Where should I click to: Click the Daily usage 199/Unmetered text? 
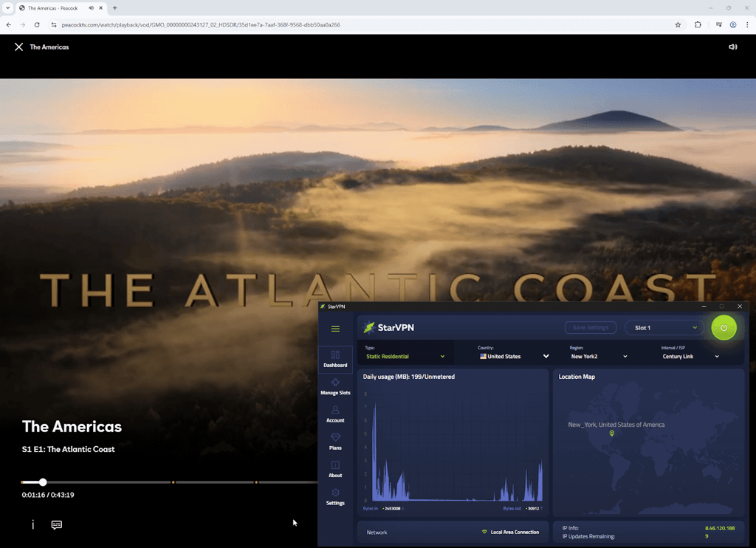[x=409, y=377]
